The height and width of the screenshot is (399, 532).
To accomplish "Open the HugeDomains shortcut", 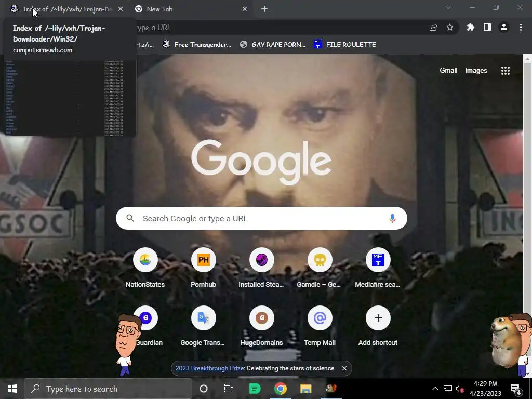I will click(x=261, y=326).
